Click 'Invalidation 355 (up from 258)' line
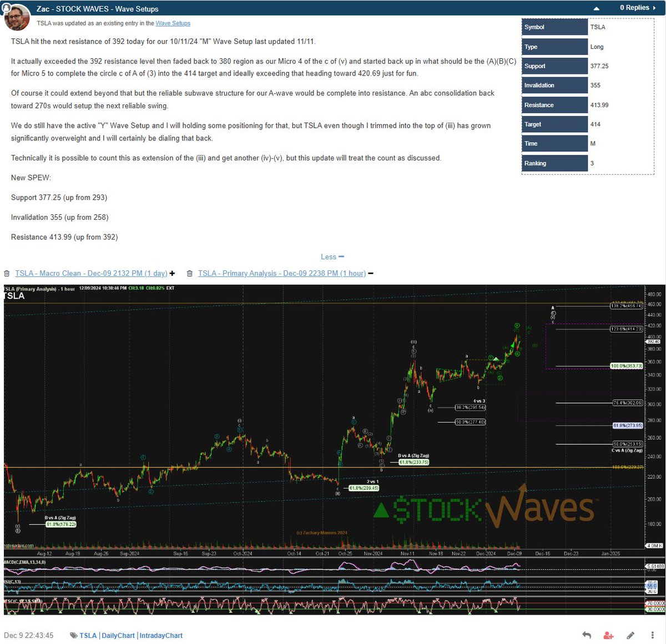This screenshot has height=644, width=666. [60, 218]
